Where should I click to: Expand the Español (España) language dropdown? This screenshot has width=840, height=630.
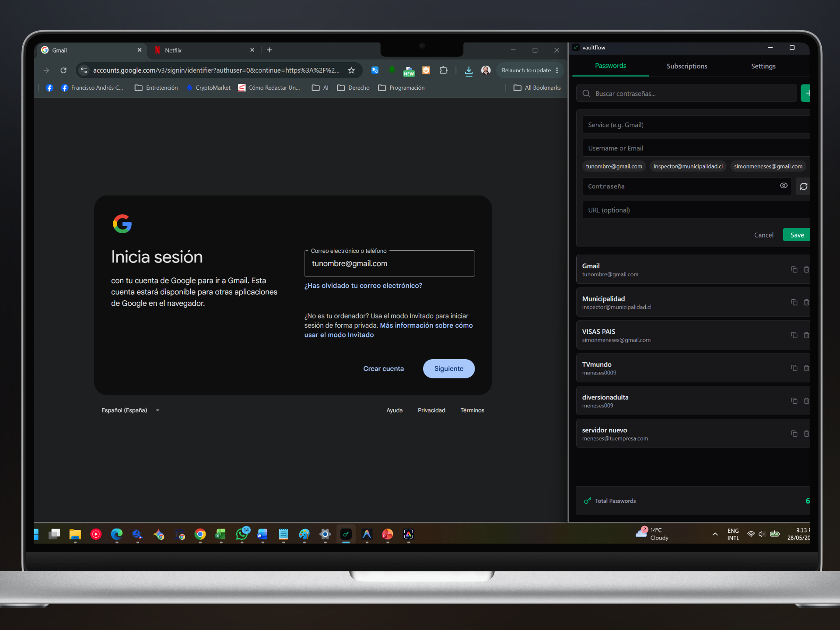[x=130, y=410]
